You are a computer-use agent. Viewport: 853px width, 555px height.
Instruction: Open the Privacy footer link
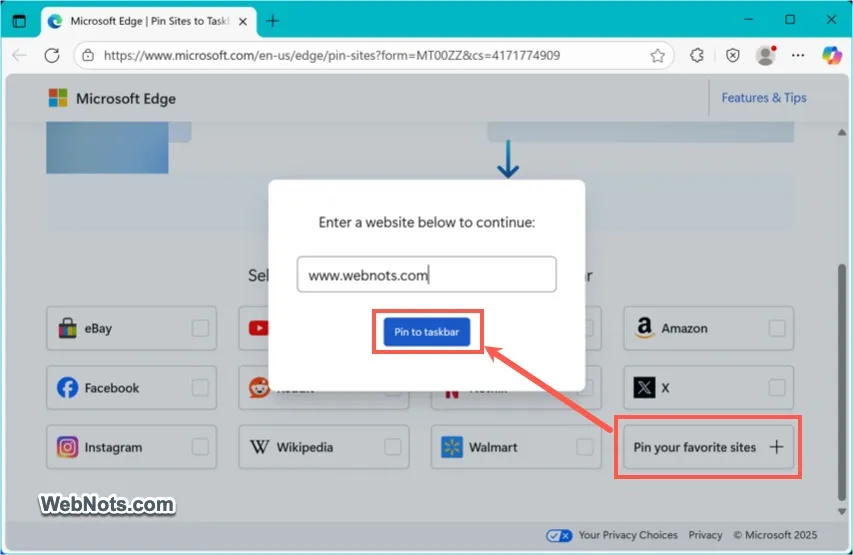(x=705, y=535)
